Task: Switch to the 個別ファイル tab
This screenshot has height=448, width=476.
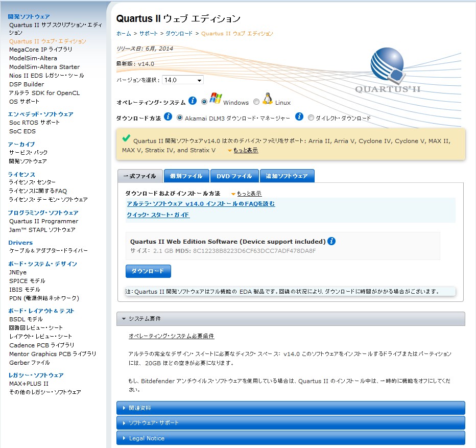Action: (186, 176)
